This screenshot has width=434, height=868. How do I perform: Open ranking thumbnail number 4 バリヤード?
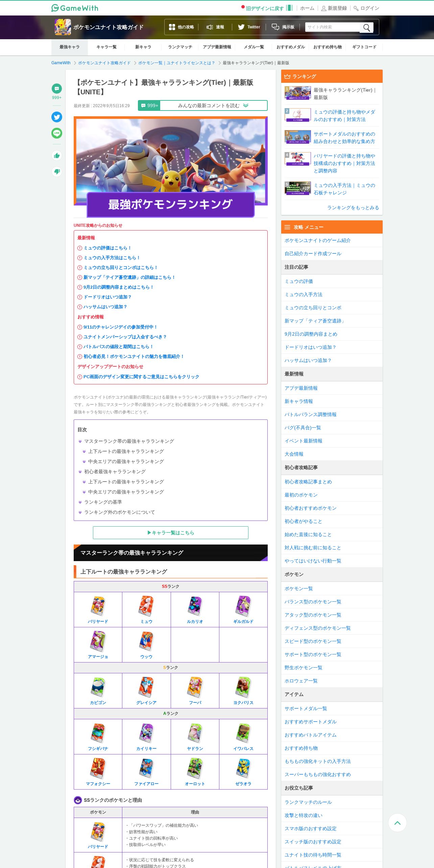pos(298,159)
